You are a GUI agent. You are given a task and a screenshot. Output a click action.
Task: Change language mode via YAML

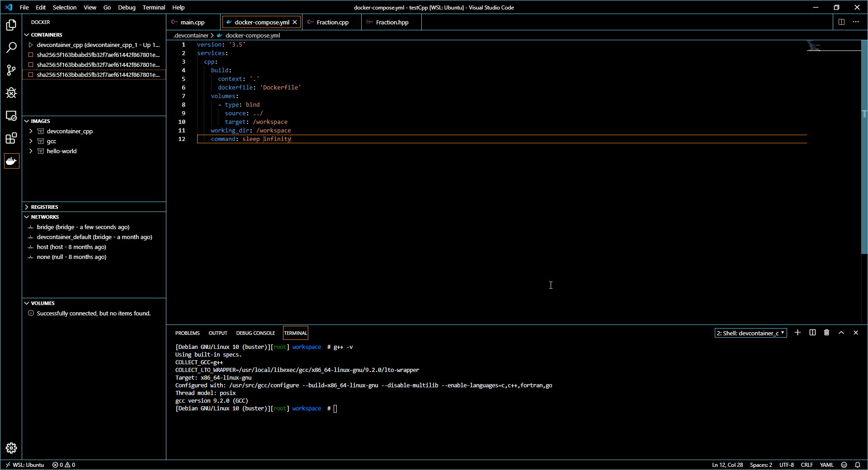(x=827, y=465)
